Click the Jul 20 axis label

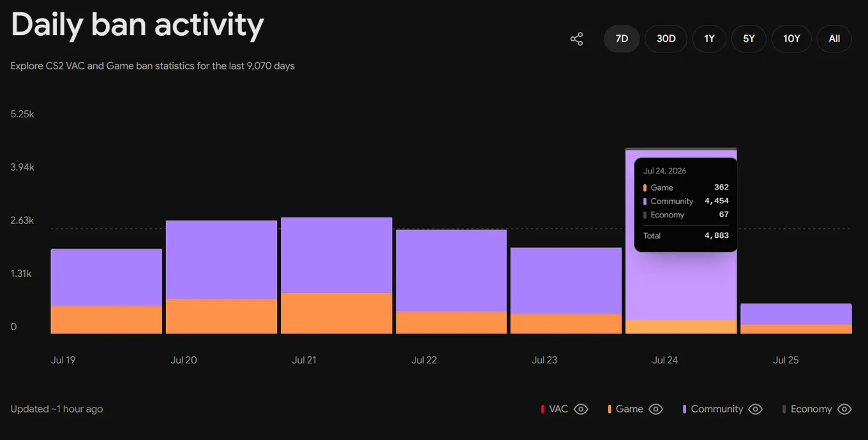[184, 360]
